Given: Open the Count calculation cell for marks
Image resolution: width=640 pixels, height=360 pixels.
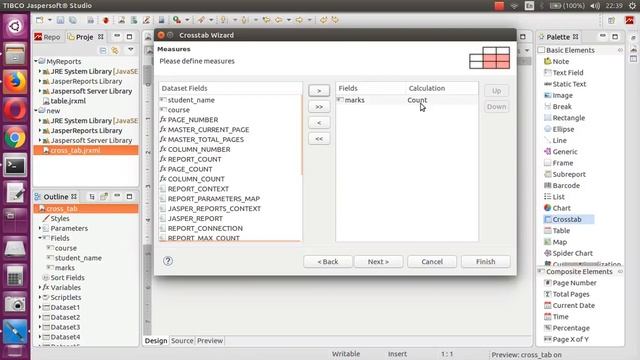Looking at the screenshot, I should [x=417, y=100].
